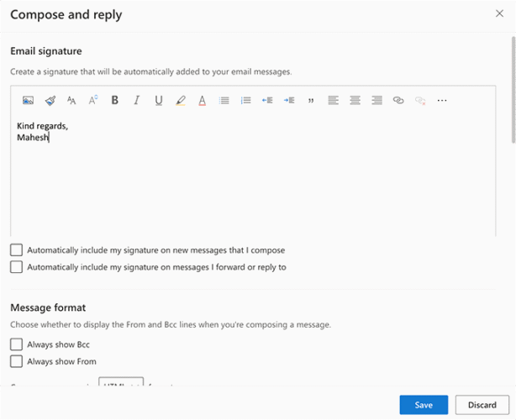Toggle Bold formatting in signature toolbar
Screen dimensions: 516x420
click(x=115, y=101)
